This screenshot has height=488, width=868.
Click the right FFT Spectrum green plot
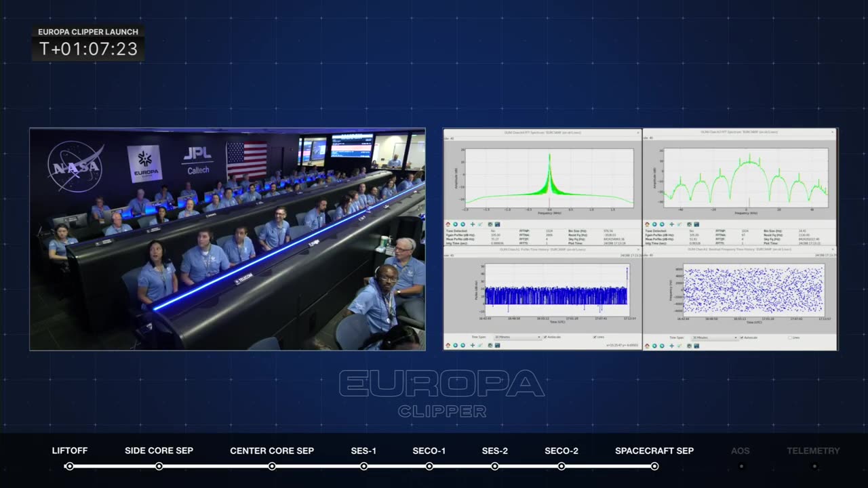(747, 178)
